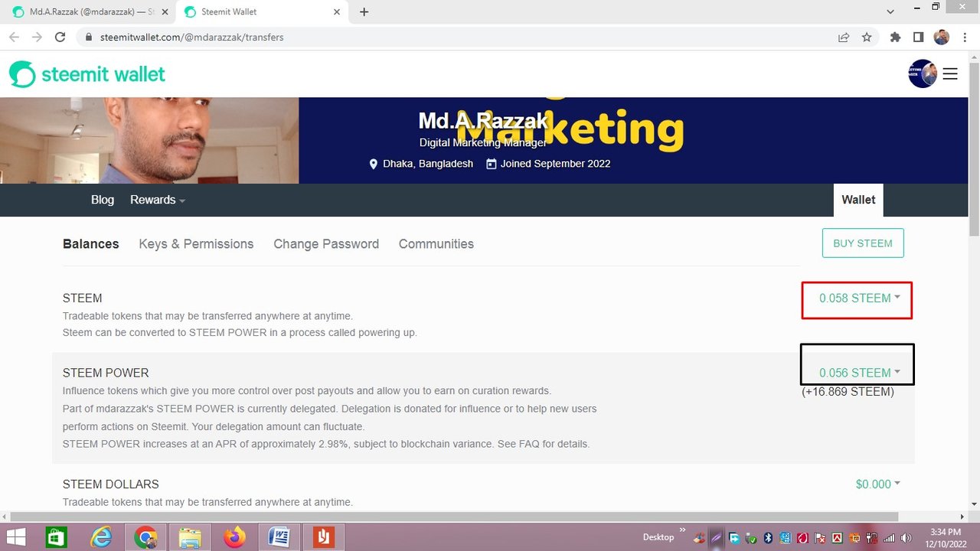
Task: Click the location pin icon by Dhaka
Action: coord(374,164)
